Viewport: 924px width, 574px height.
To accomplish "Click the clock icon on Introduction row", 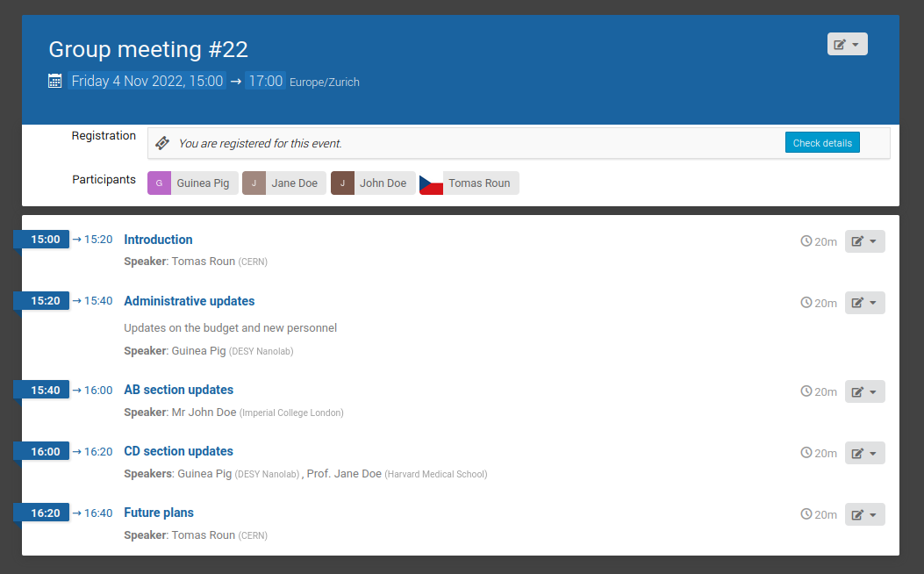I will pos(806,240).
